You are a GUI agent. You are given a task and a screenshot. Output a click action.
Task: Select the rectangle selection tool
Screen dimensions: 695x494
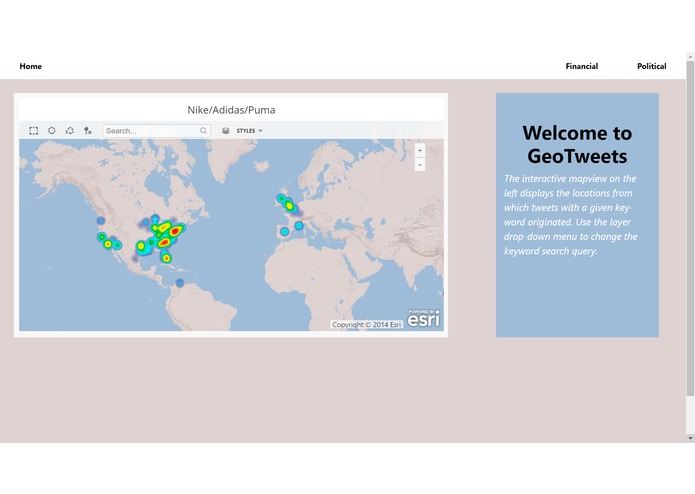point(33,131)
